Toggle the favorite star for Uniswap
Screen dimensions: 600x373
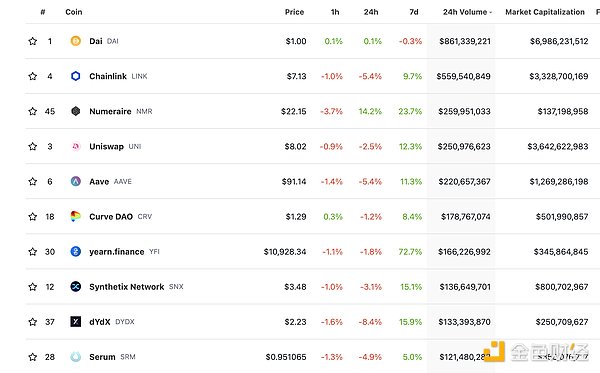coord(33,146)
